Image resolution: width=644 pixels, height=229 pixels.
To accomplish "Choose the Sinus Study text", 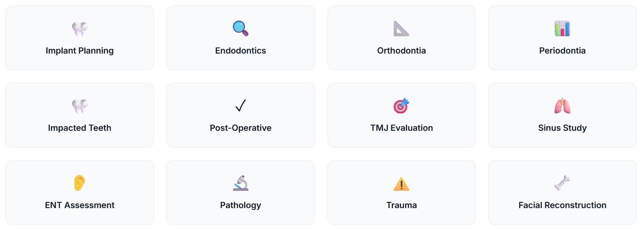I will pos(562,128).
